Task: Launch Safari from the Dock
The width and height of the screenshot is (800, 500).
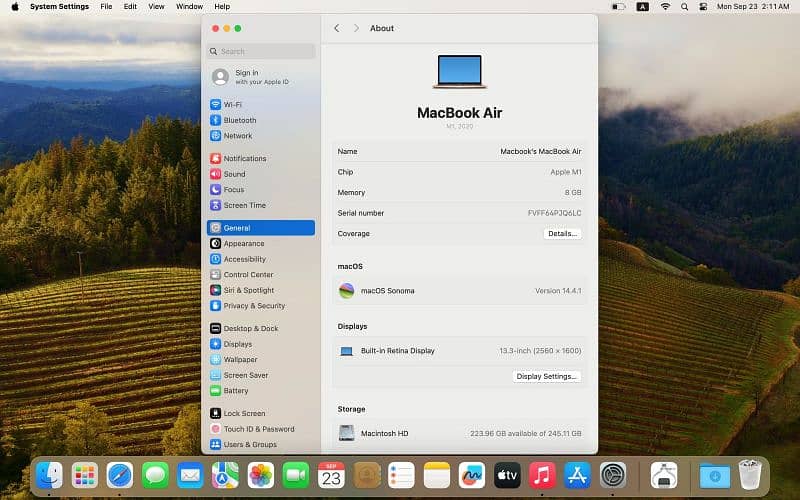Action: (x=120, y=475)
